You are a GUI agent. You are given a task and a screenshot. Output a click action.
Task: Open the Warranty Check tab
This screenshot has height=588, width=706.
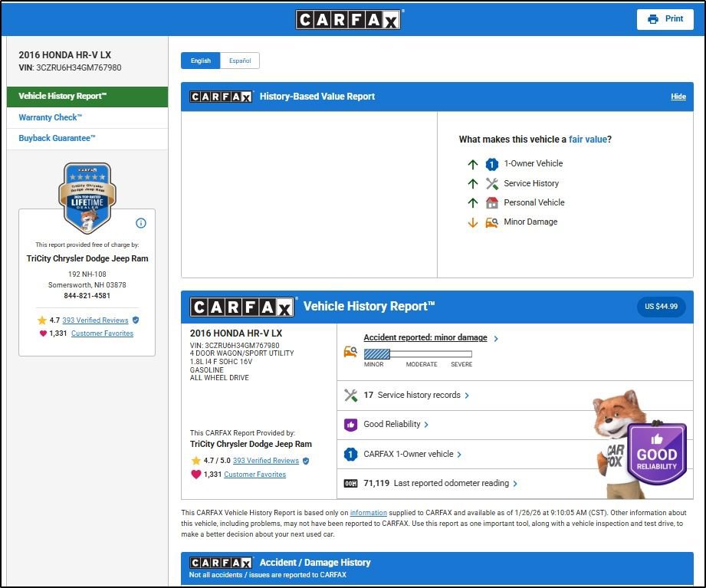[51, 117]
